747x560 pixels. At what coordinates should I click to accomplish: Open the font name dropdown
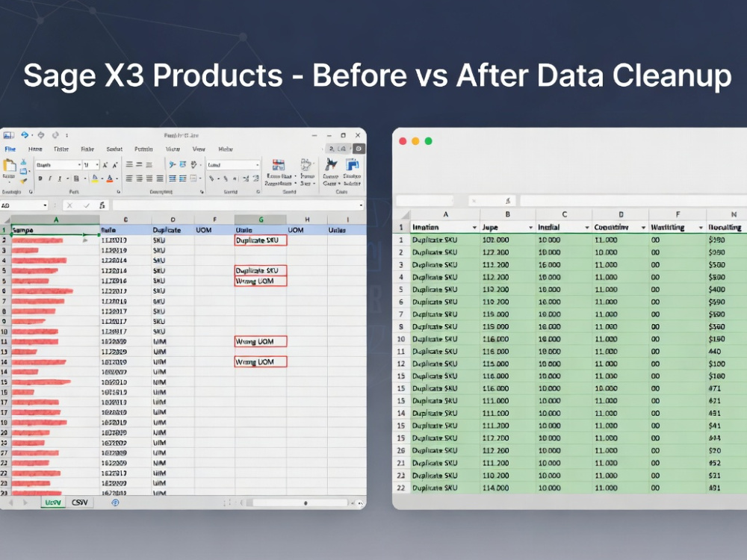[x=79, y=165]
